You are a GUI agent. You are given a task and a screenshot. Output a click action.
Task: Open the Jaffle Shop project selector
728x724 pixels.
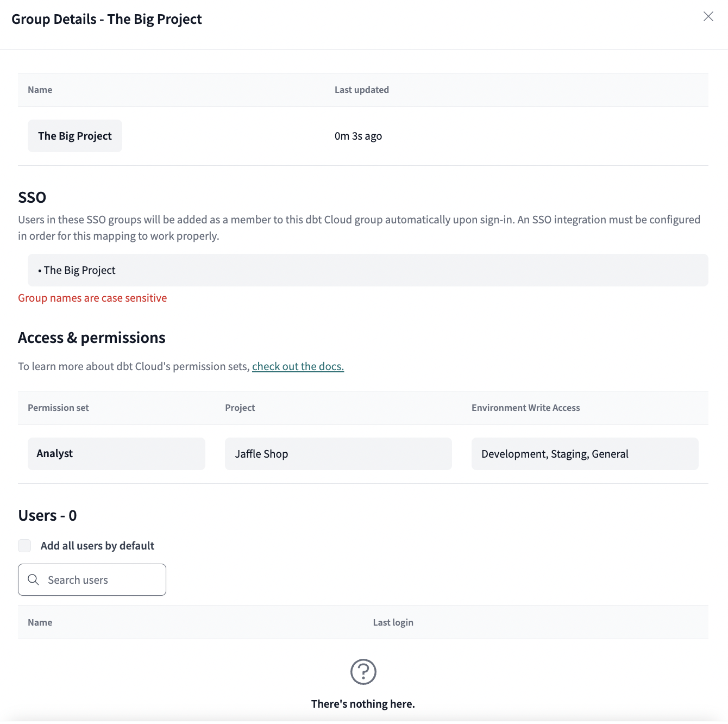click(x=338, y=453)
